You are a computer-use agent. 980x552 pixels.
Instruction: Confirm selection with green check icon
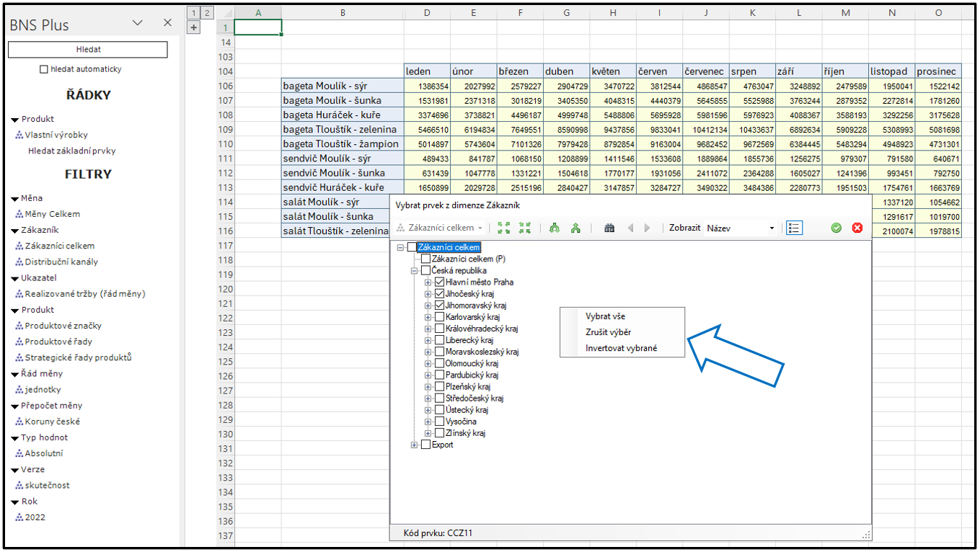tap(836, 228)
